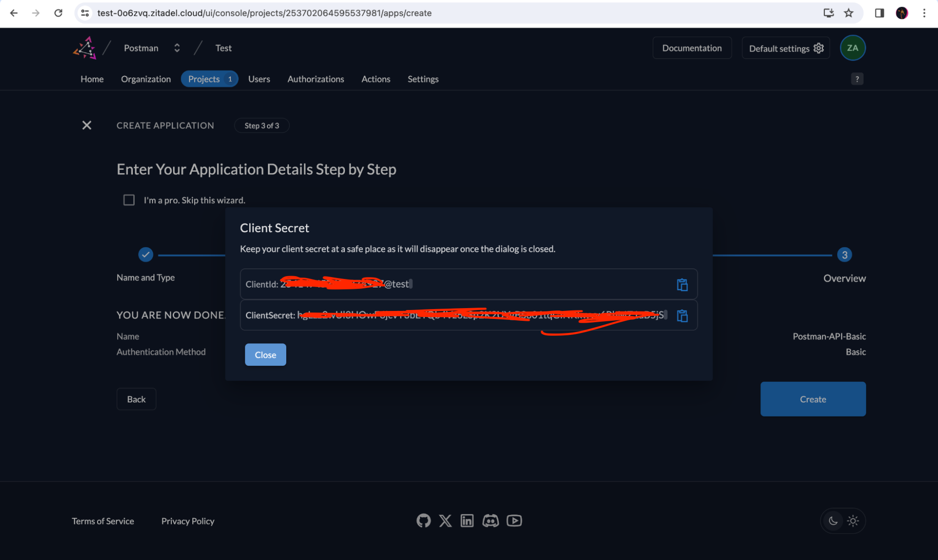This screenshot has height=560, width=938.
Task: Open the LinkedIn footer icon
Action: [x=467, y=521]
